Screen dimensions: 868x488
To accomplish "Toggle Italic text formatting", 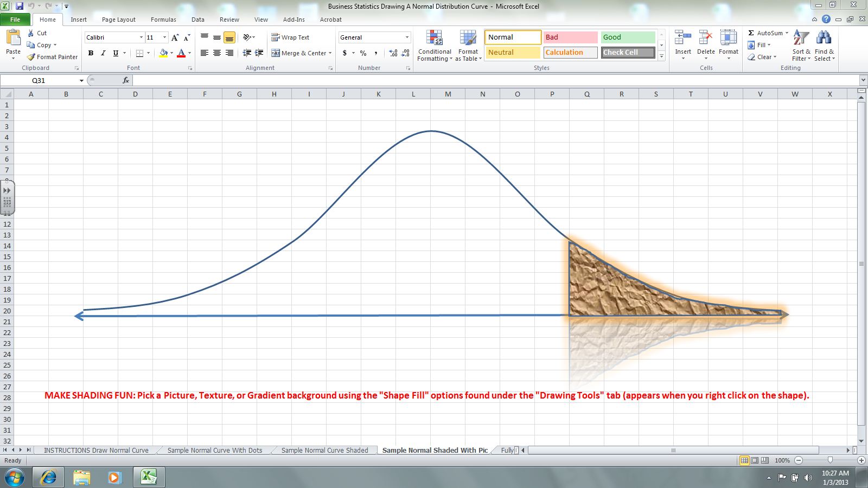I will [103, 53].
